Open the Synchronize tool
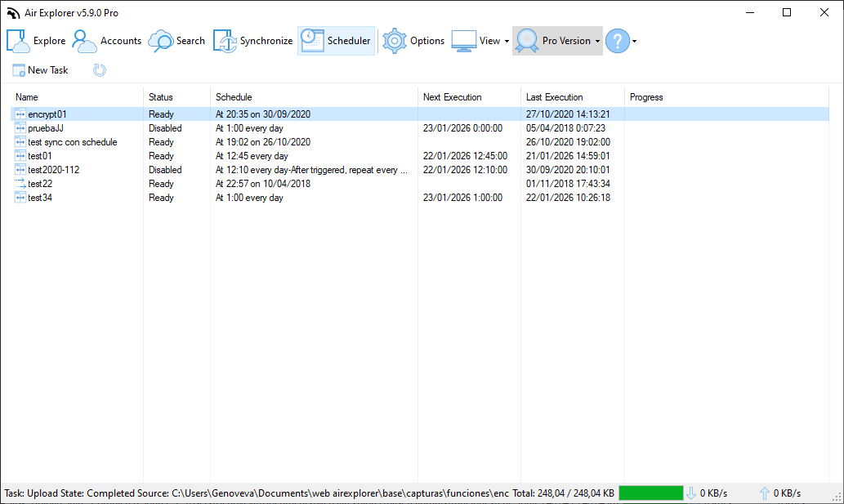Viewport: 844px width, 504px height. tap(252, 40)
